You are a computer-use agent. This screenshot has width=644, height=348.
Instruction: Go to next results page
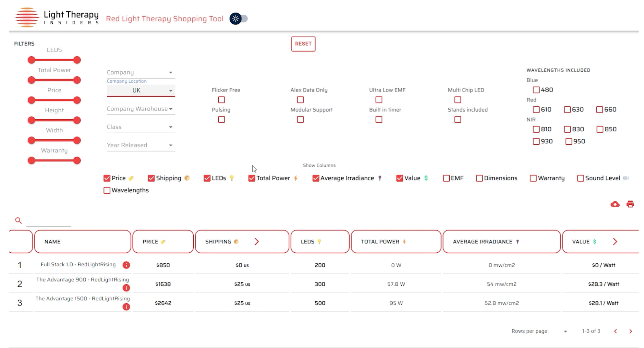(630, 331)
